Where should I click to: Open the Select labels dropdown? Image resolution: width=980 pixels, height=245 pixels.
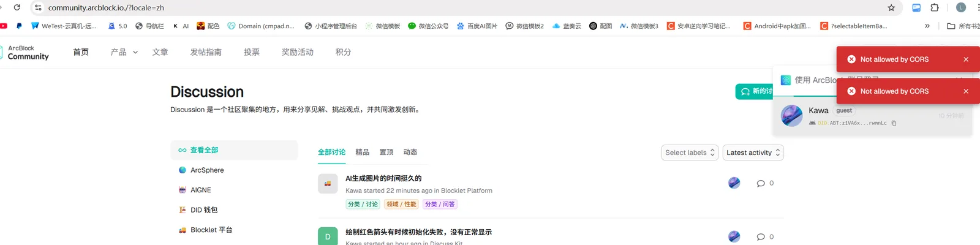click(690, 153)
